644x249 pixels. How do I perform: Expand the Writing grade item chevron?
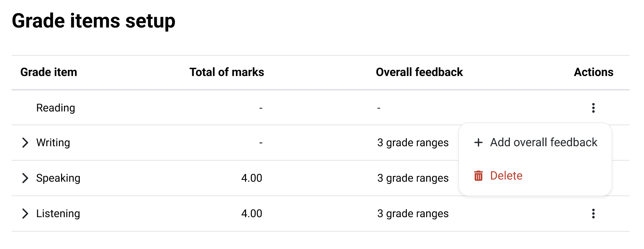tap(25, 143)
